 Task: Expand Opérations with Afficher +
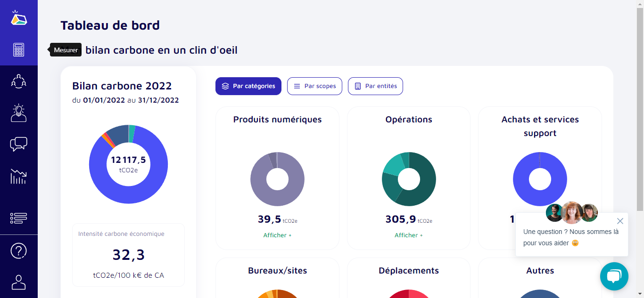408,235
